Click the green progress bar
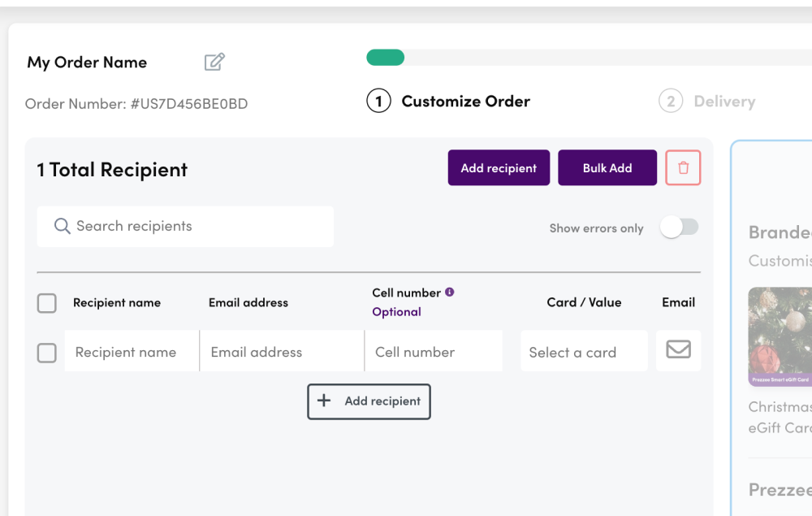Image resolution: width=812 pixels, height=516 pixels. point(386,58)
